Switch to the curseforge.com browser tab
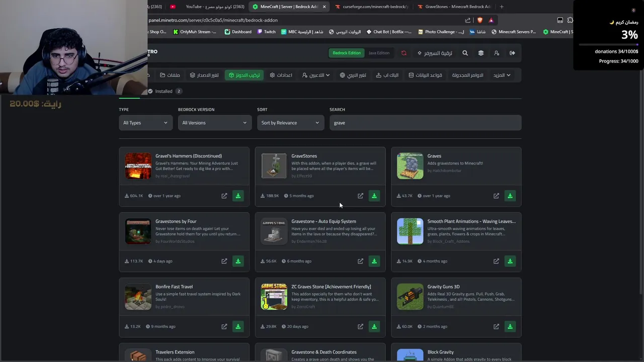 [x=371, y=7]
